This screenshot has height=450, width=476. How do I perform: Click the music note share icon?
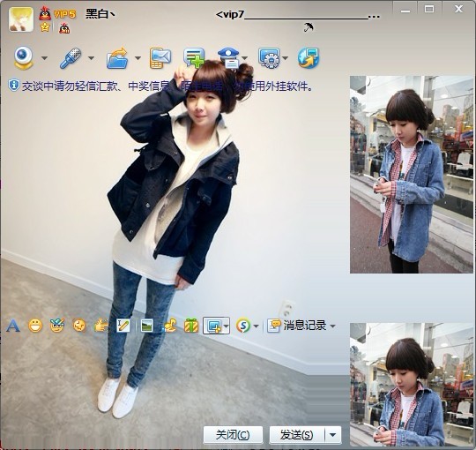tap(169, 326)
